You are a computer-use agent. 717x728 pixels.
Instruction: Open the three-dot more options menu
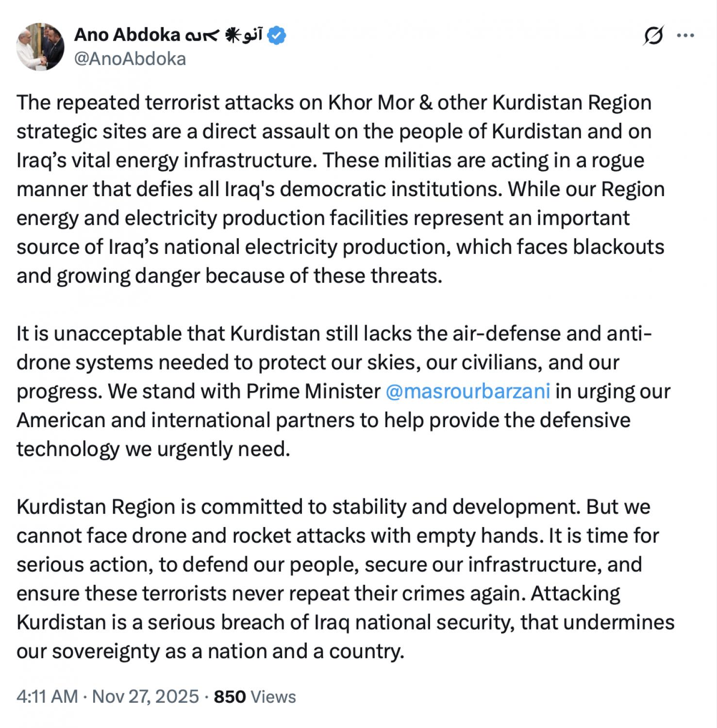tap(685, 35)
